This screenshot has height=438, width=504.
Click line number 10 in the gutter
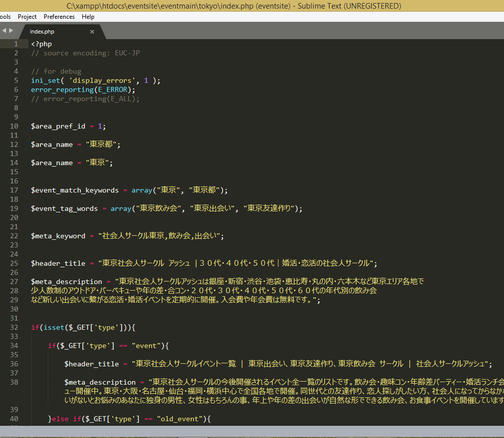click(14, 126)
